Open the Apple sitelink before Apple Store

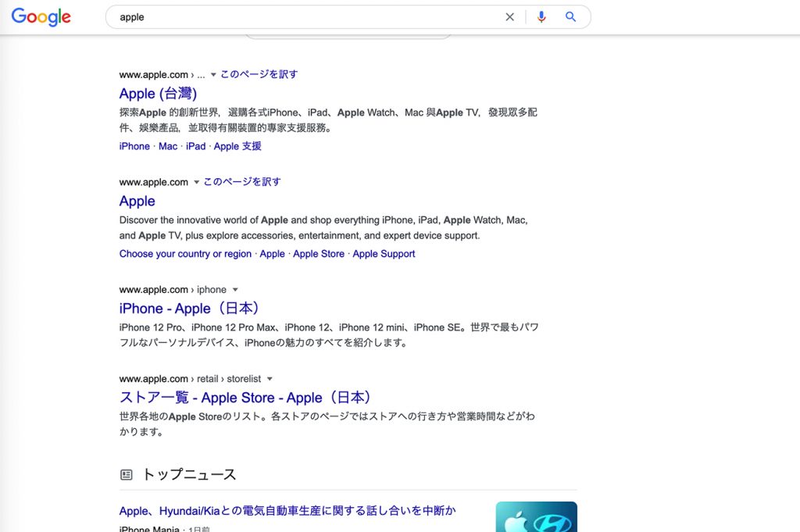point(272,254)
